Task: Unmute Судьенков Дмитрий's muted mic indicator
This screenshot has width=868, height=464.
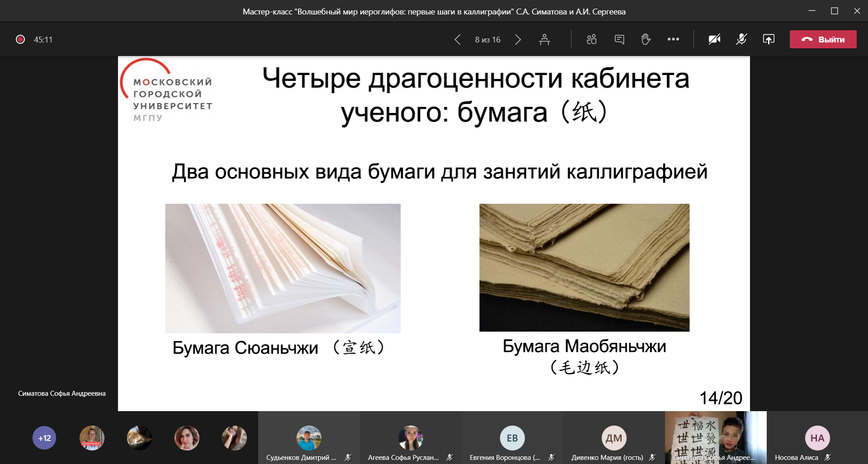Action: [348, 458]
